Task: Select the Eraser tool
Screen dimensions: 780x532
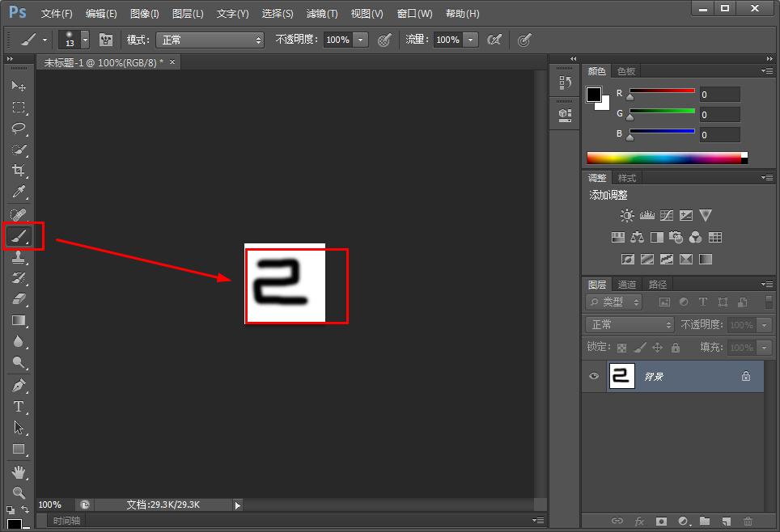Action: point(19,299)
